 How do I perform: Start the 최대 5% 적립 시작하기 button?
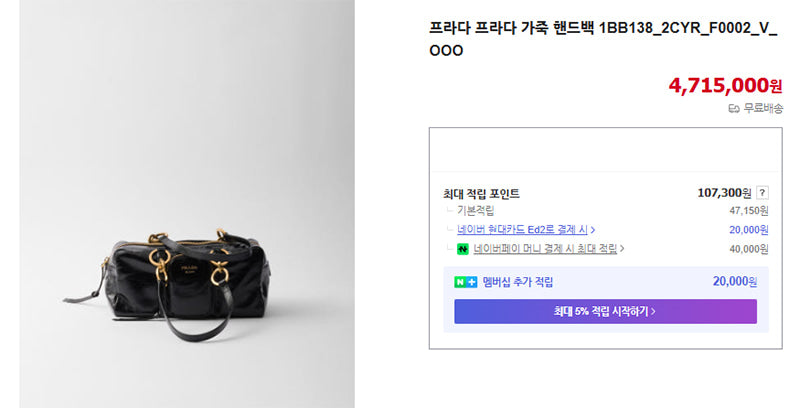pyautogui.click(x=606, y=311)
